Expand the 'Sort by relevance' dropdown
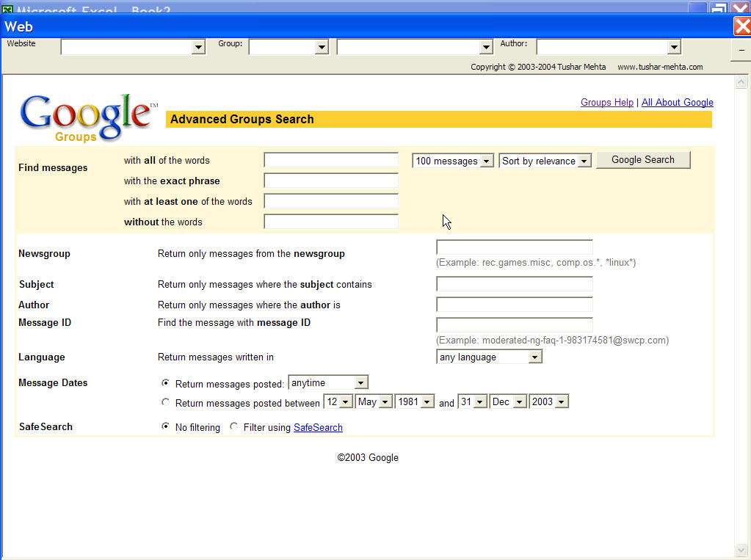 (584, 161)
